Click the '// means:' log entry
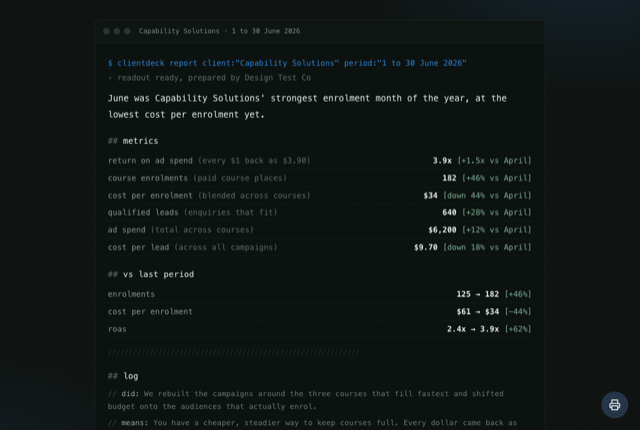The image size is (640, 430). 312,423
